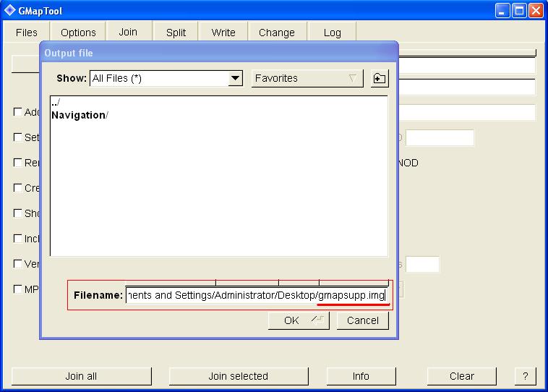Click the Filename path input field
548x392 pixels.
click(256, 295)
